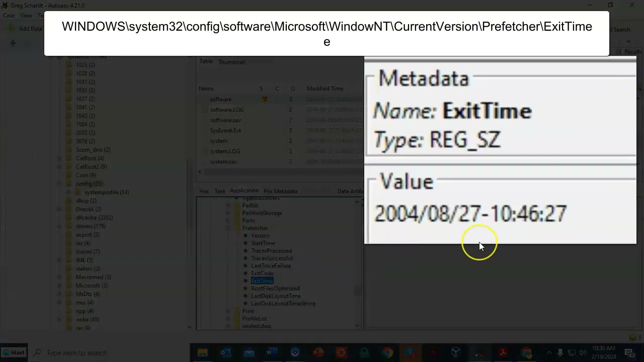Open the drivers (176) folder
This screenshot has width=644, height=362.
click(91, 226)
